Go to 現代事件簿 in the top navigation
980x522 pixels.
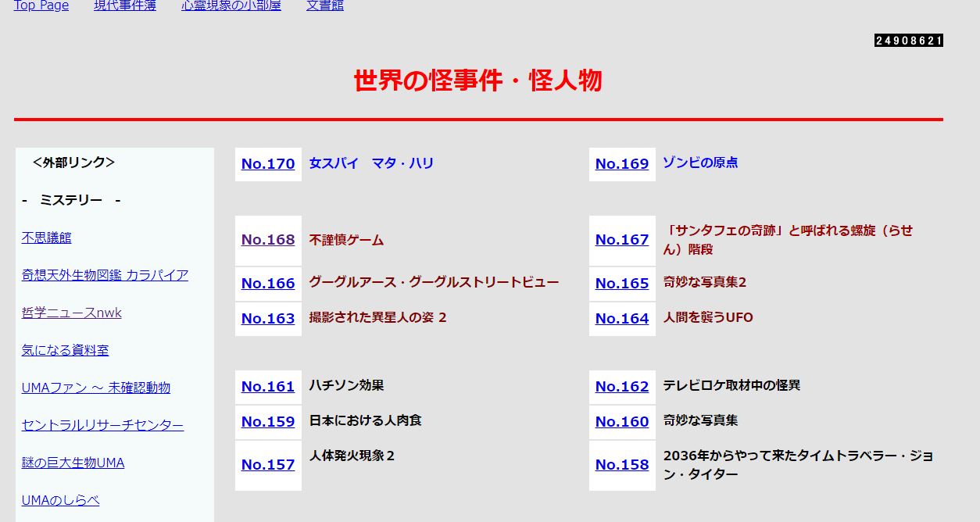coord(125,5)
